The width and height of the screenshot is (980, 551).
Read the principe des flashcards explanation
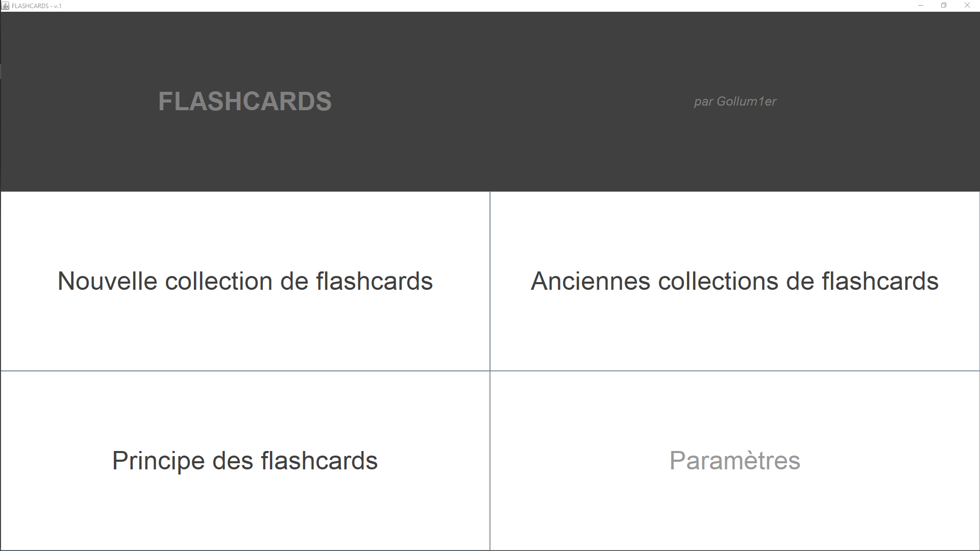pos(245,460)
